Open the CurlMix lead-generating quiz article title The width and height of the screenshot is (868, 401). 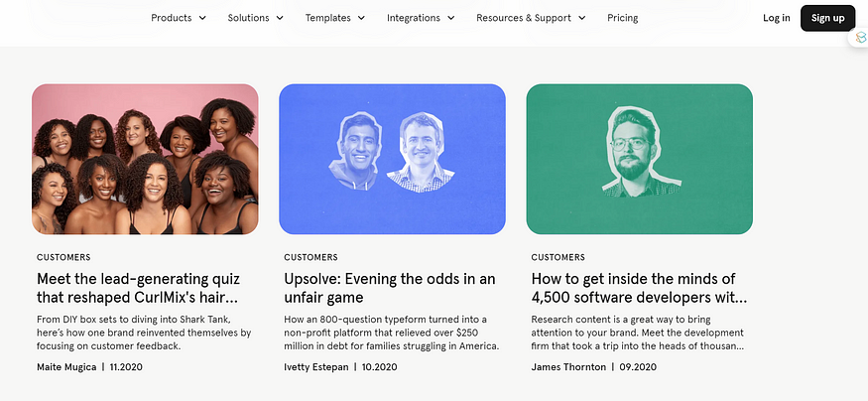point(139,288)
